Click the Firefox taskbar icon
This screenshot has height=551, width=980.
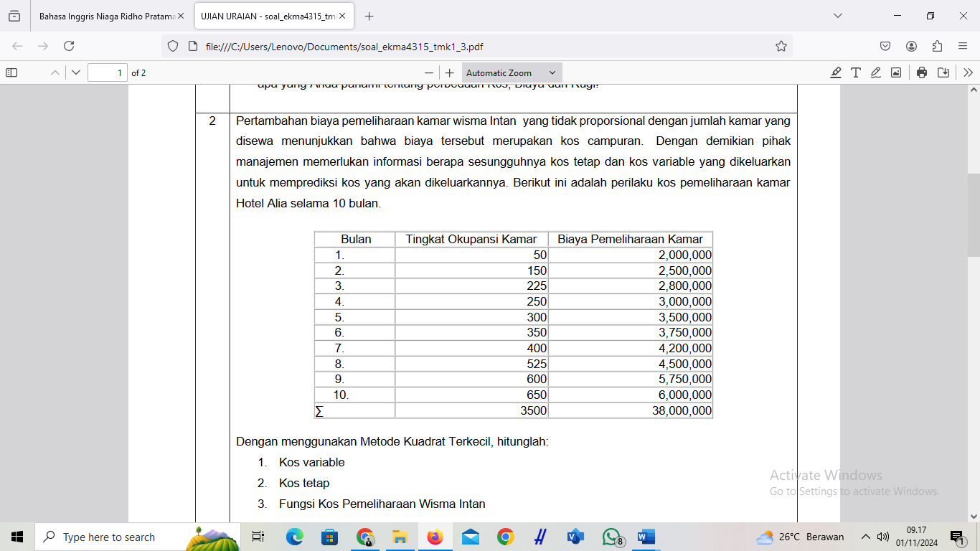(435, 537)
